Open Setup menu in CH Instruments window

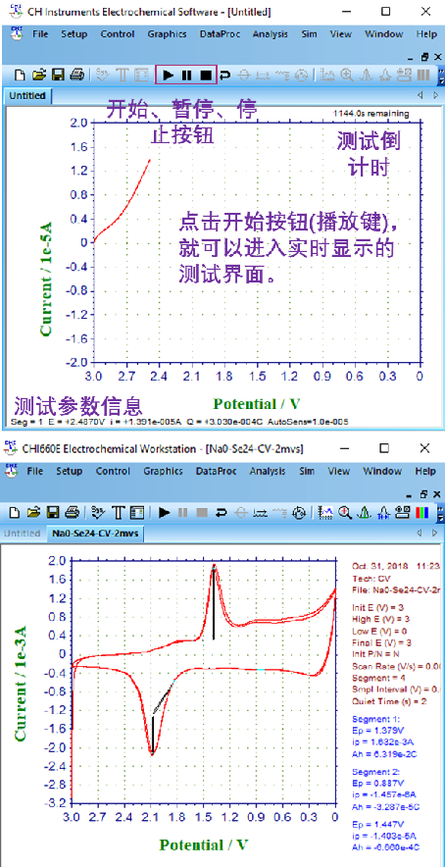(x=74, y=33)
